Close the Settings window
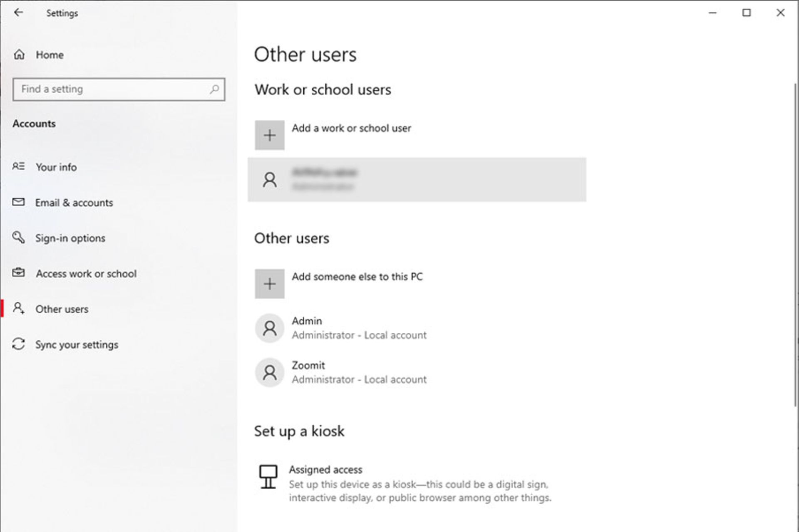This screenshot has width=799, height=532. 781,12
